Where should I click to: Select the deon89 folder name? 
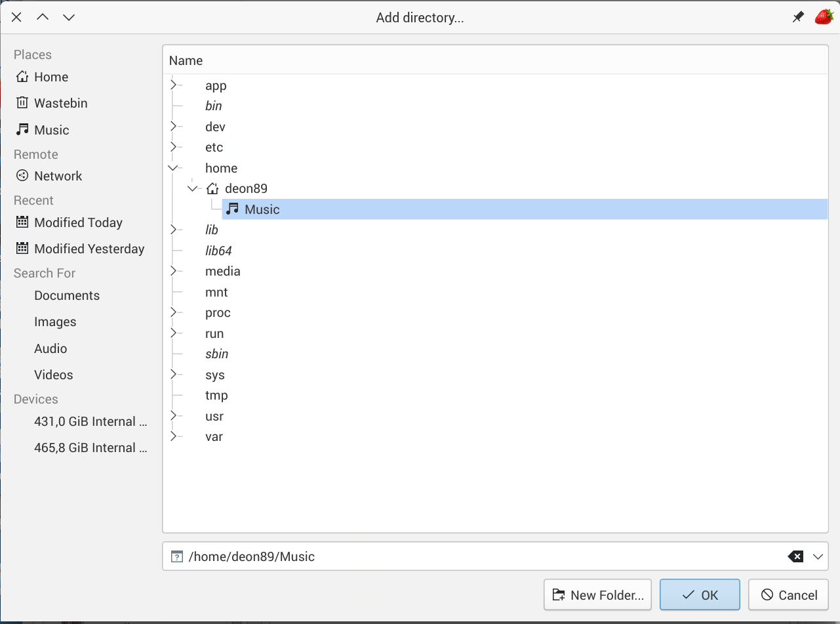(x=246, y=188)
